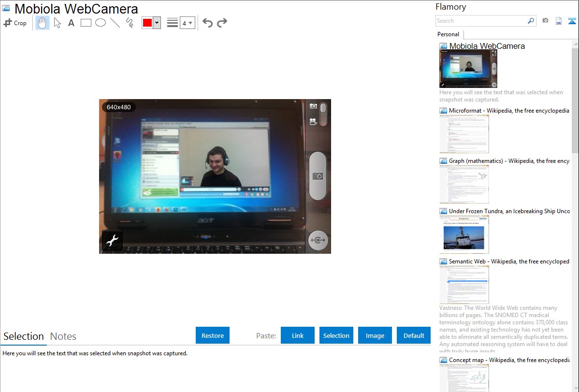
Task: Select the Semantic Web - Wikipedia title
Action: [509, 261]
